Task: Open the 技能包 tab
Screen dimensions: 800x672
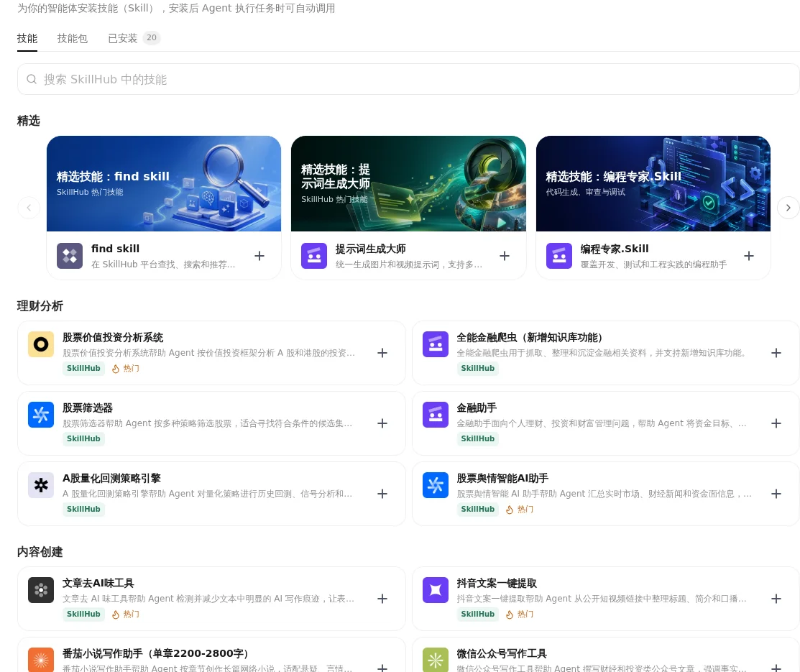Action: point(73,38)
